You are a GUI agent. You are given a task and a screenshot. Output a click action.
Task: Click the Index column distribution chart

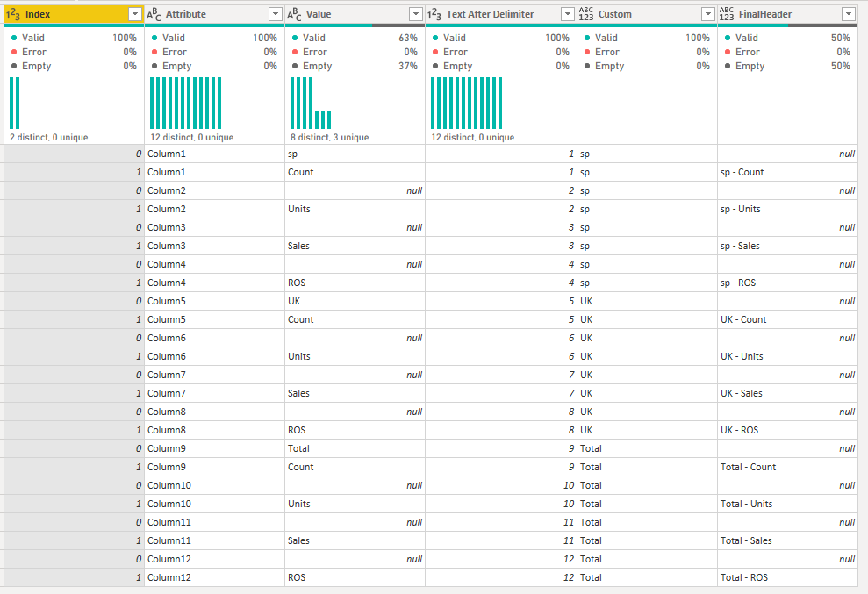tap(15, 103)
